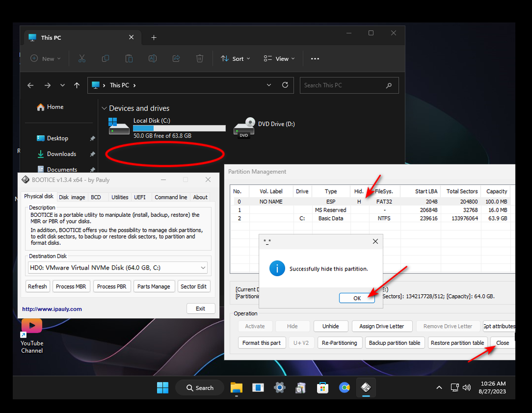Click the Share icon in Explorer toolbar
Screen dimensions: 532x413
coord(176,59)
